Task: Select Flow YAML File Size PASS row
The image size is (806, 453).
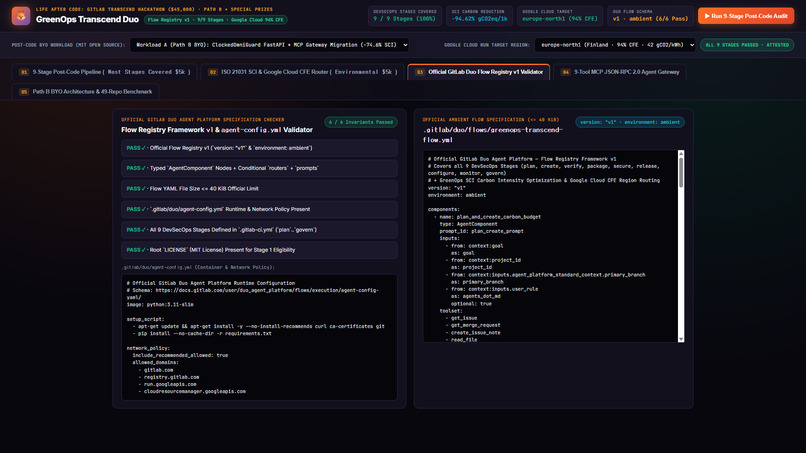Action: click(x=259, y=189)
